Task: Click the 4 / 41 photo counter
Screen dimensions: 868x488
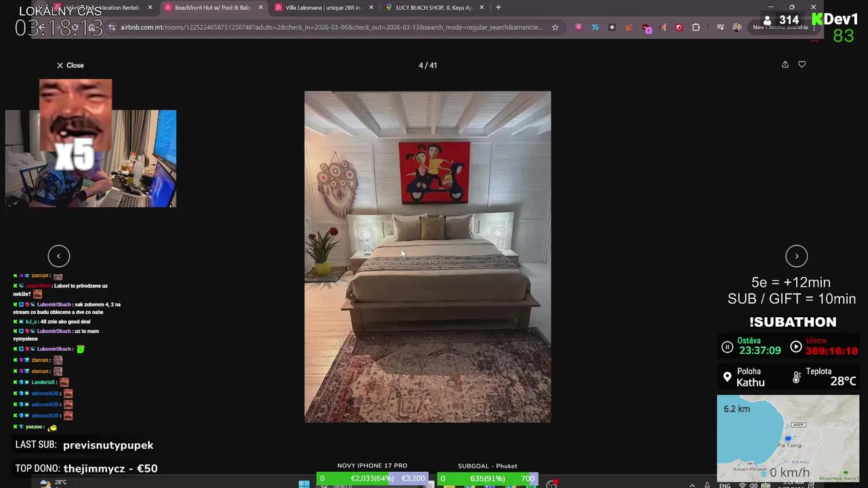Action: pos(428,65)
